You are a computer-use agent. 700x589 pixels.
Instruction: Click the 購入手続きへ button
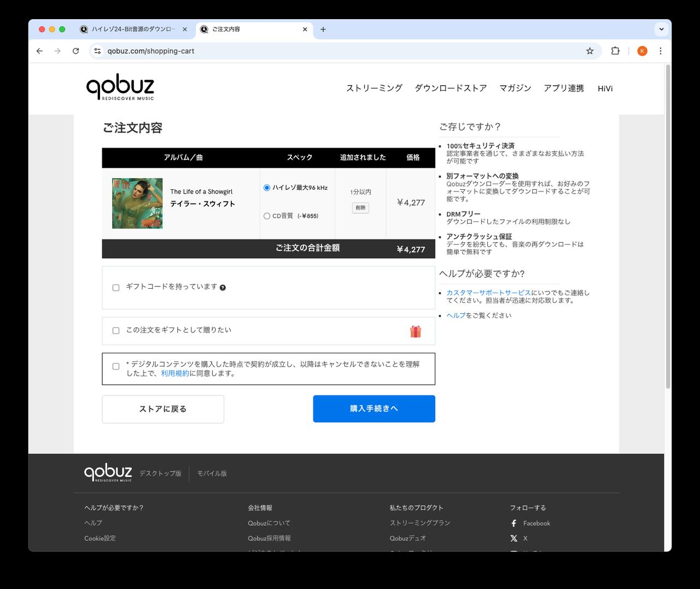coord(374,409)
